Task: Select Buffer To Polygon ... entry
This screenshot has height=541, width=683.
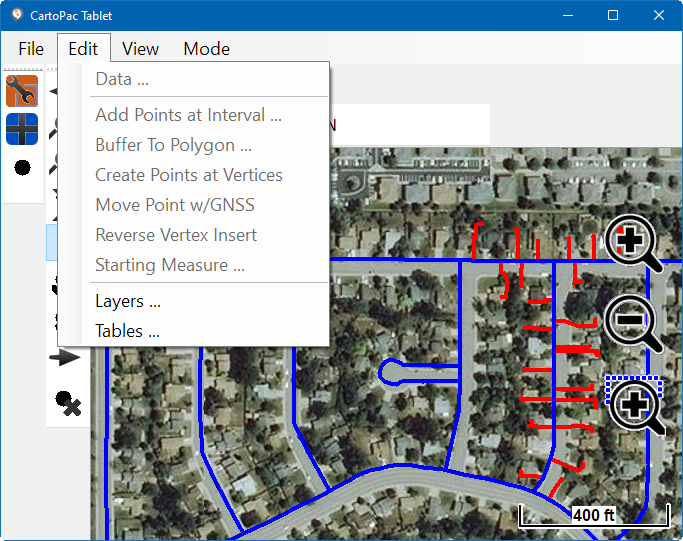Action: coord(173,145)
